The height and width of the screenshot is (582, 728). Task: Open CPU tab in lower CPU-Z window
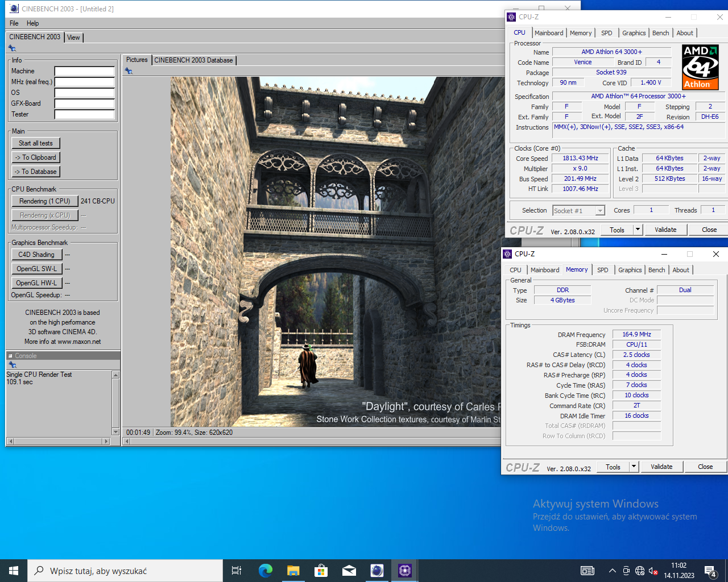pyautogui.click(x=515, y=270)
